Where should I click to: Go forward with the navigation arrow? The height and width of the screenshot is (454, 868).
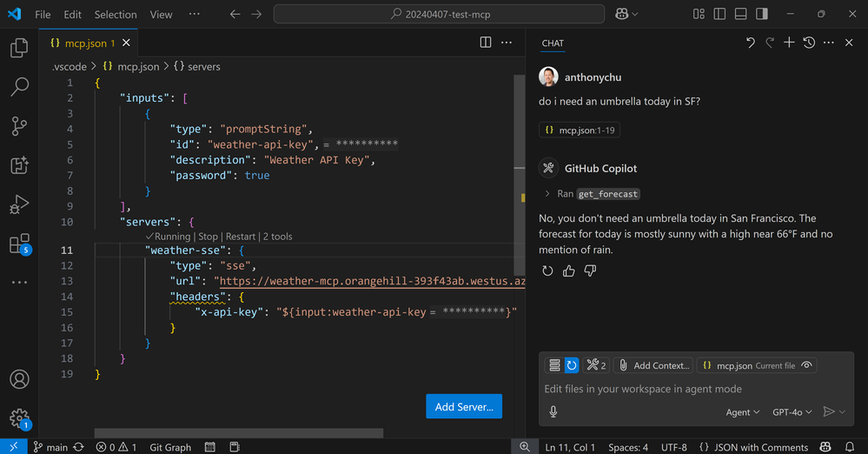256,15
